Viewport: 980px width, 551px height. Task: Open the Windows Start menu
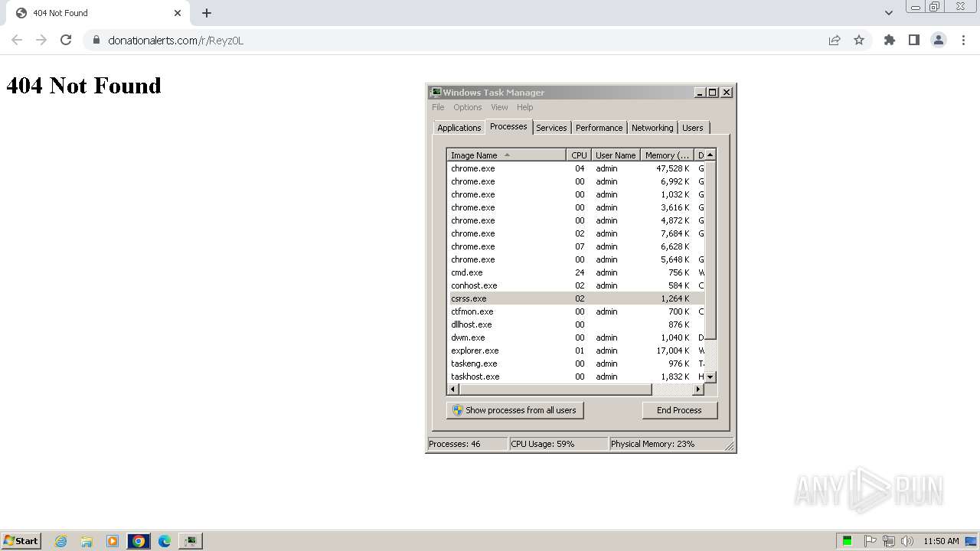coord(21,540)
